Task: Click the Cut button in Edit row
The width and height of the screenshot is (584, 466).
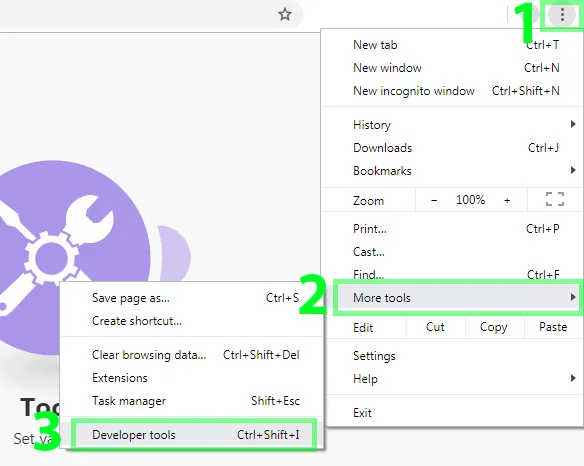Action: tap(435, 327)
